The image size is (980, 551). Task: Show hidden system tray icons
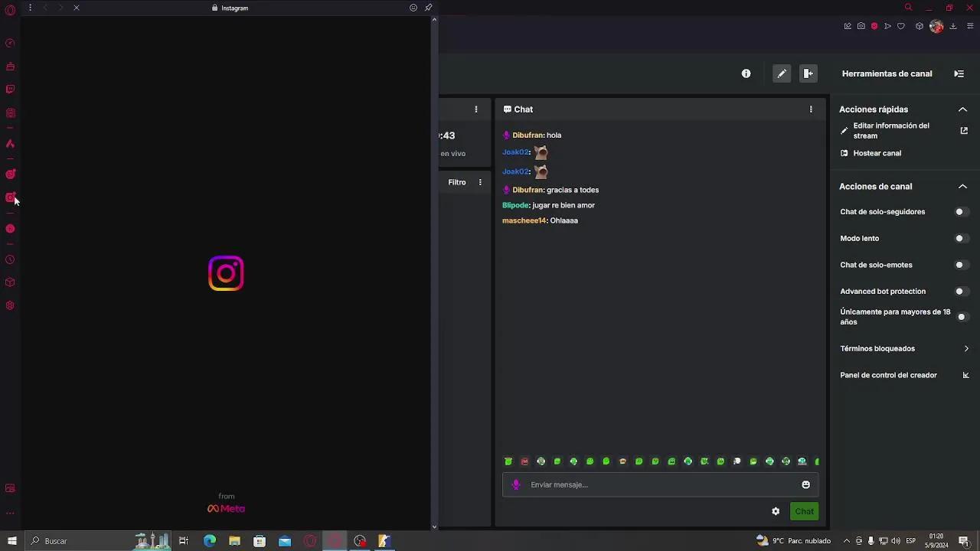(x=847, y=541)
